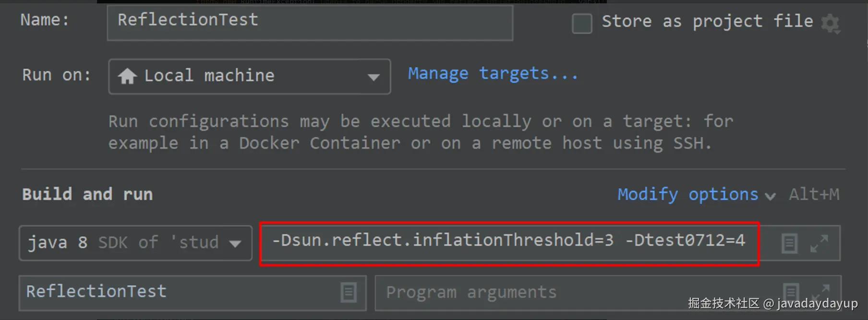Click the Store as project file label

(x=707, y=21)
